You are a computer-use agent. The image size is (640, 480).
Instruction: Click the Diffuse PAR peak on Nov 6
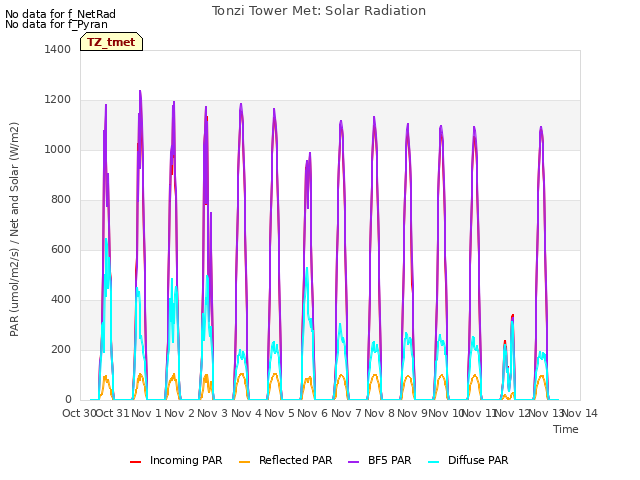point(307,269)
